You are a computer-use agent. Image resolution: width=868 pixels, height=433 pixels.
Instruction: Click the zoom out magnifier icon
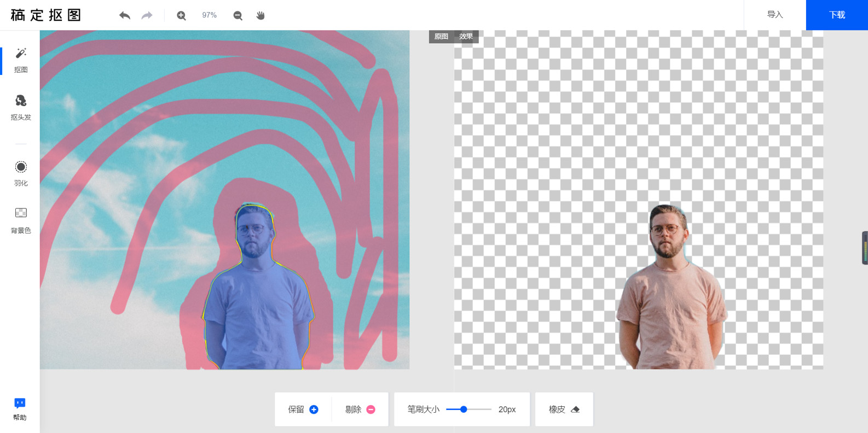(x=238, y=15)
